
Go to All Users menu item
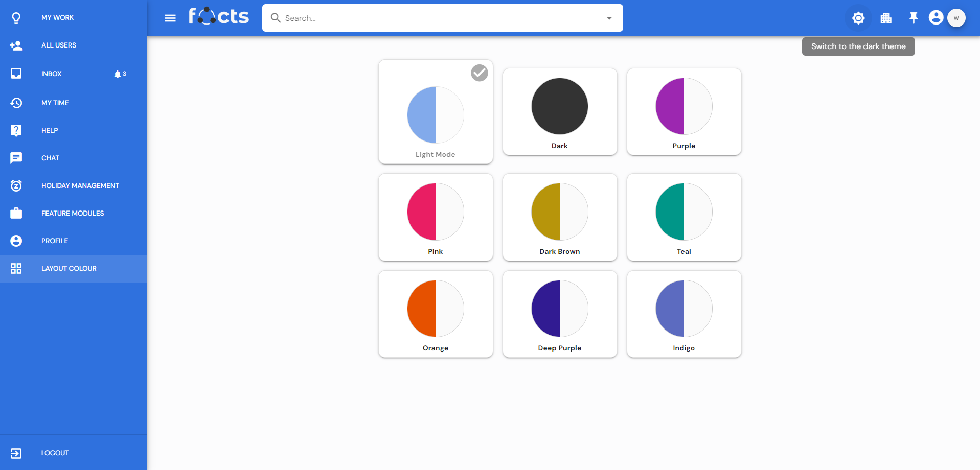click(x=58, y=45)
